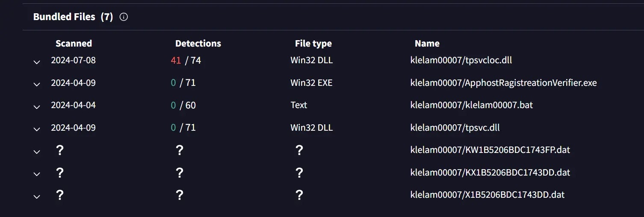Screen dimensions: 644x217
Task: Expand the X1B5206BDC1743DD.dat row chevron
Action: [x=37, y=196]
